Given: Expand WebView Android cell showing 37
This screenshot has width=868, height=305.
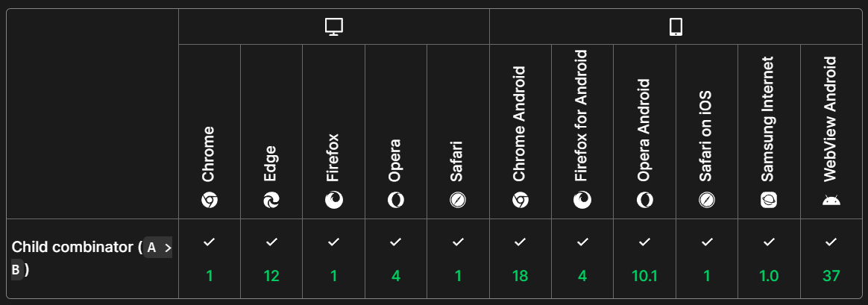Looking at the screenshot, I should point(831,260).
